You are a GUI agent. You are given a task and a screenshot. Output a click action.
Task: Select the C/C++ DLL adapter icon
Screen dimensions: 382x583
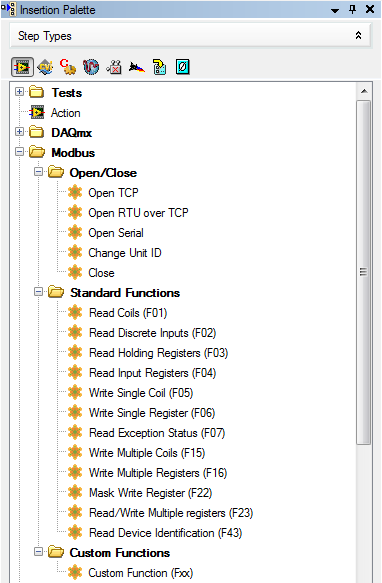point(68,67)
